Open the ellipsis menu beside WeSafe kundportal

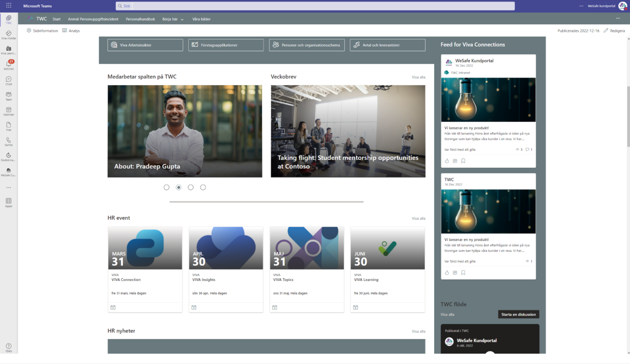click(x=581, y=6)
